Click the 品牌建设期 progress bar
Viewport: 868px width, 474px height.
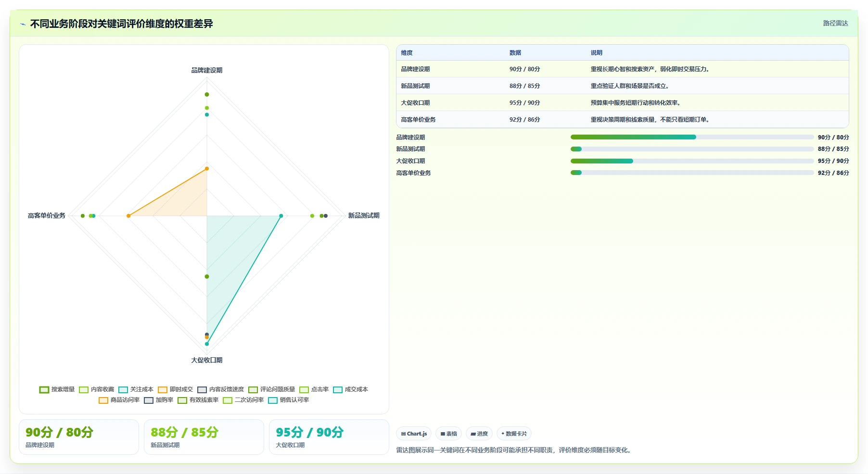[x=692, y=137]
